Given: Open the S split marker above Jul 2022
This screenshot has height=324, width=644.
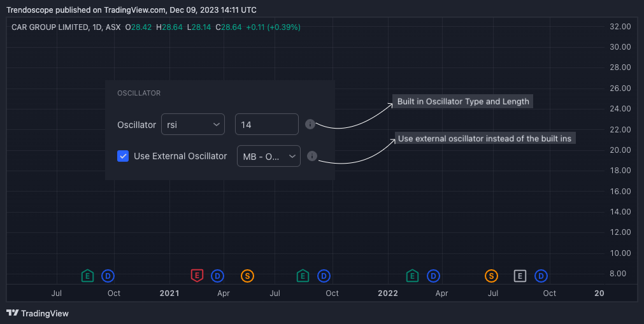Looking at the screenshot, I should pos(491,276).
